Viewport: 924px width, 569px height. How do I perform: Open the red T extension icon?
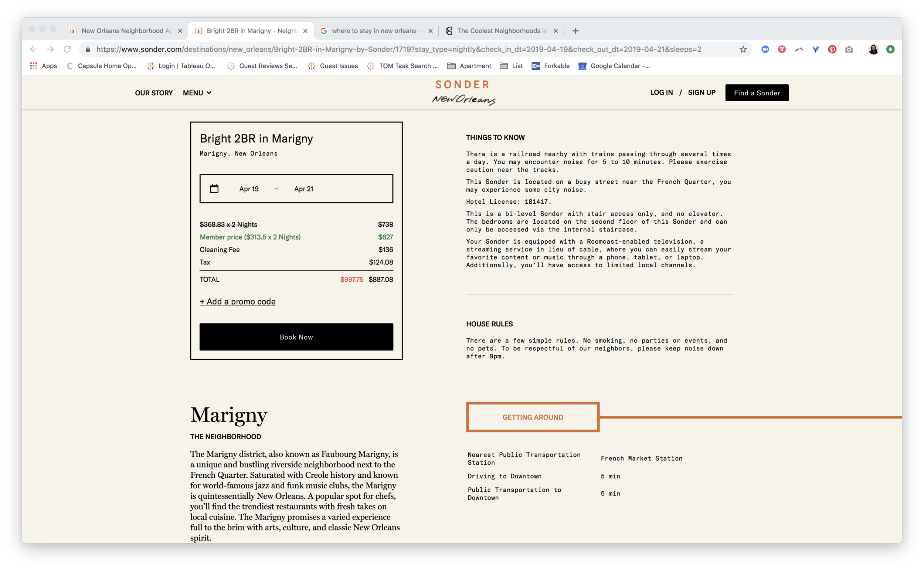coord(782,49)
